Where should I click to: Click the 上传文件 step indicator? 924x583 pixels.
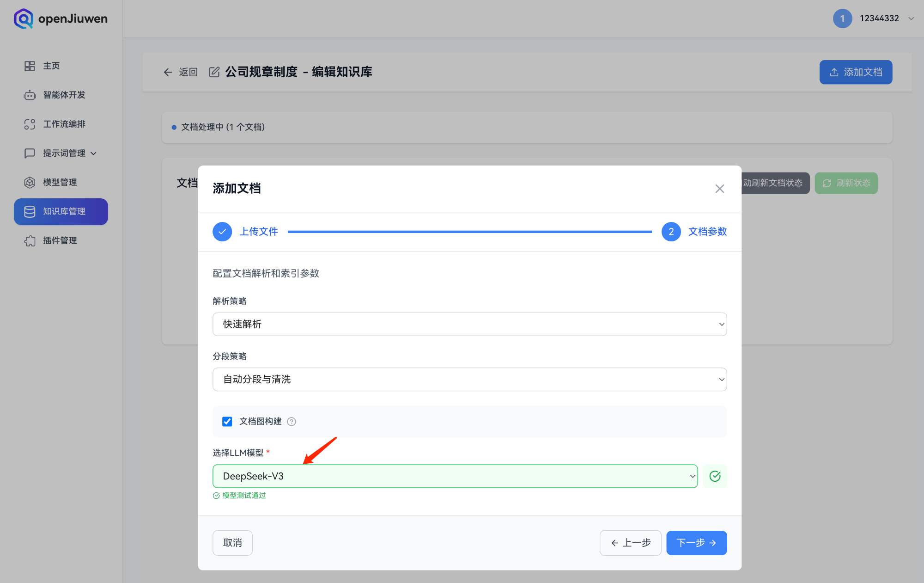coord(222,232)
